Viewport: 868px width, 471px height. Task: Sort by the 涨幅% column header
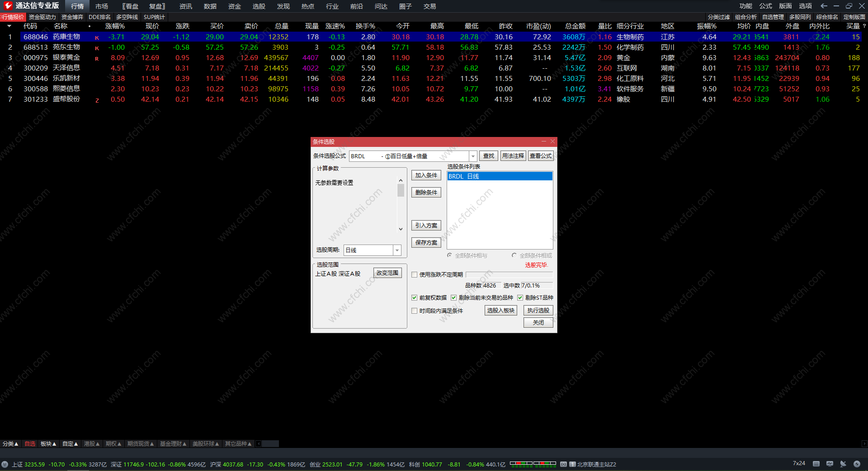click(x=115, y=26)
